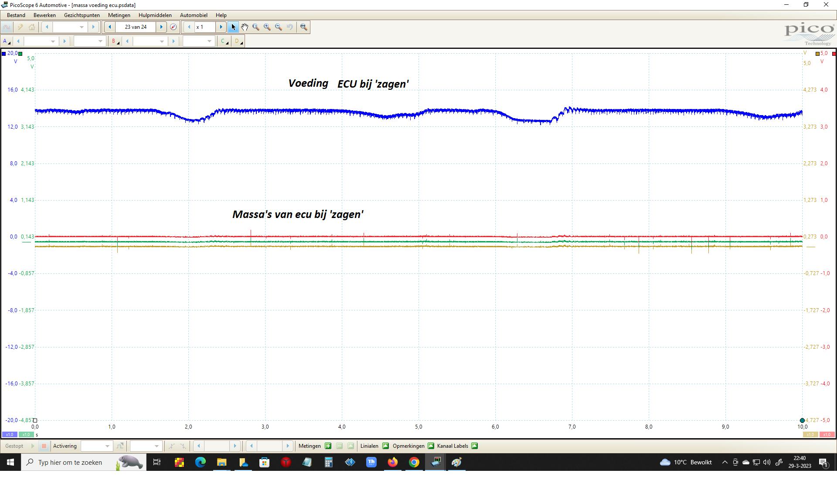
Task: Toggle the Kanaal Labels display
Action: (x=474, y=446)
